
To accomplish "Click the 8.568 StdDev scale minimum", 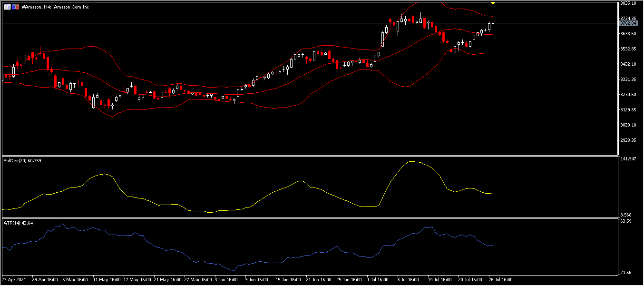I will (x=627, y=215).
